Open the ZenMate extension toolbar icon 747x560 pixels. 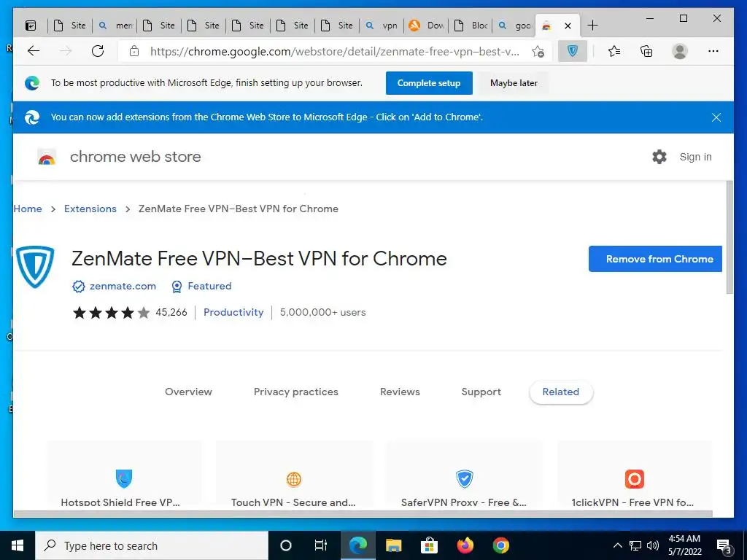tap(573, 51)
